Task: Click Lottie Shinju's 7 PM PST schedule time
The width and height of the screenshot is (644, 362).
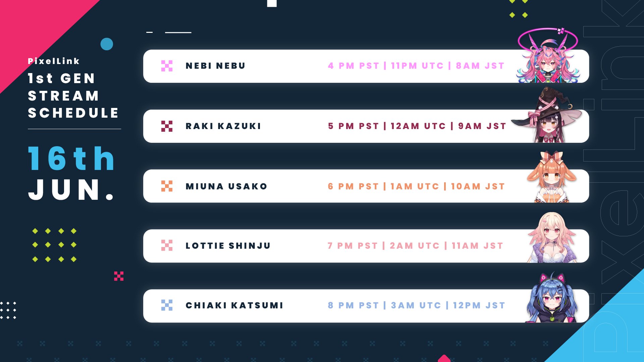Action: (353, 246)
